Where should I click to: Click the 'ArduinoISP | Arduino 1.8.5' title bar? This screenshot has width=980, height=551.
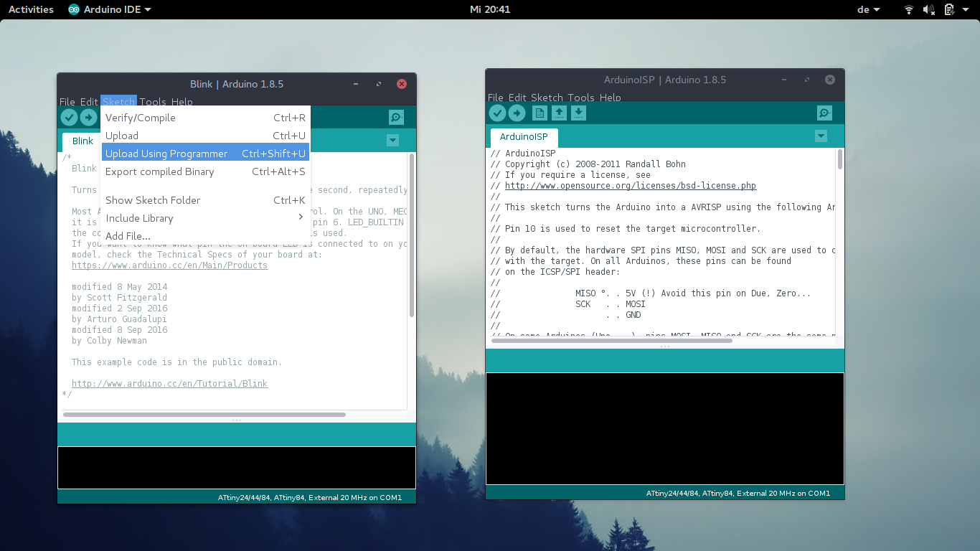point(665,80)
